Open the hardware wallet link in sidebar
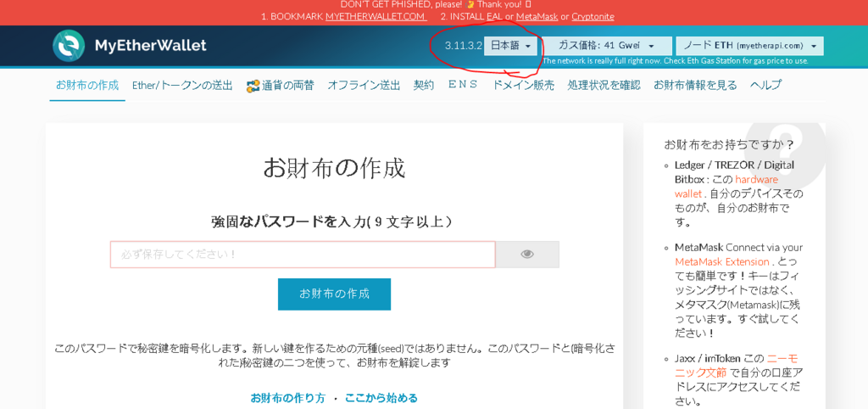The width and height of the screenshot is (868, 409). click(x=726, y=186)
